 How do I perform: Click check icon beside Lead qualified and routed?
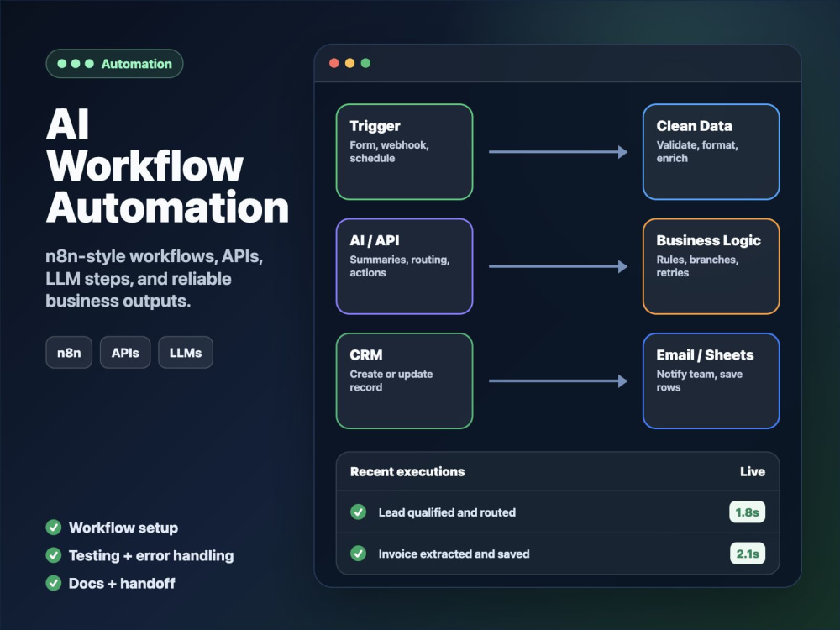(x=359, y=512)
